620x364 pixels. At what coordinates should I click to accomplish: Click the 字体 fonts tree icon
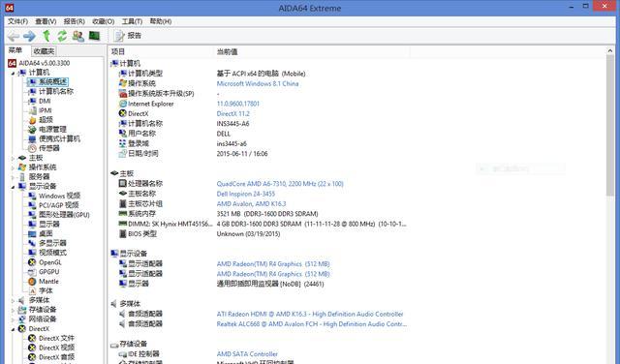pyautogui.click(x=32, y=290)
